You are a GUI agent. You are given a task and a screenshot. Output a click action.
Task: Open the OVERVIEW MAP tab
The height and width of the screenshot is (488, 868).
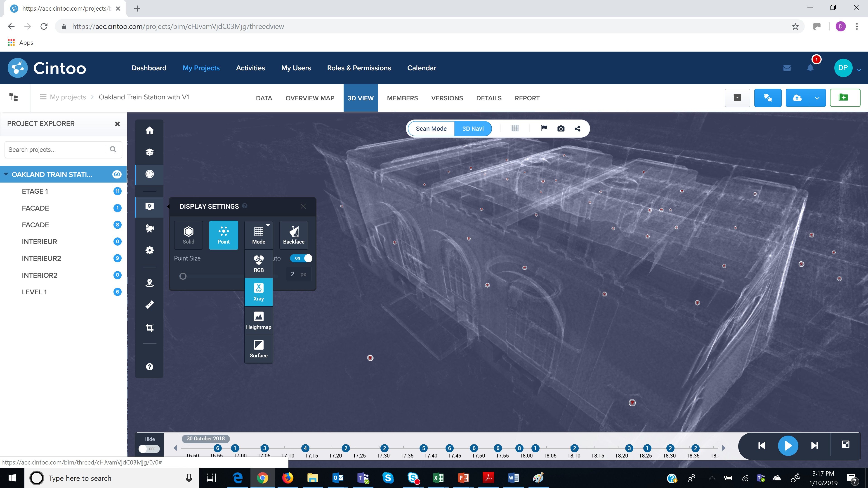click(310, 98)
